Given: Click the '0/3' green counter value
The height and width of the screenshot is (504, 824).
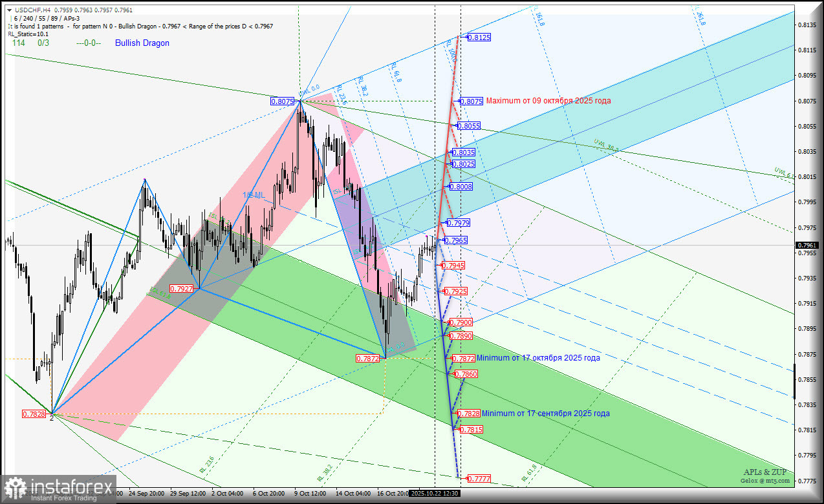Looking at the screenshot, I should [x=43, y=43].
